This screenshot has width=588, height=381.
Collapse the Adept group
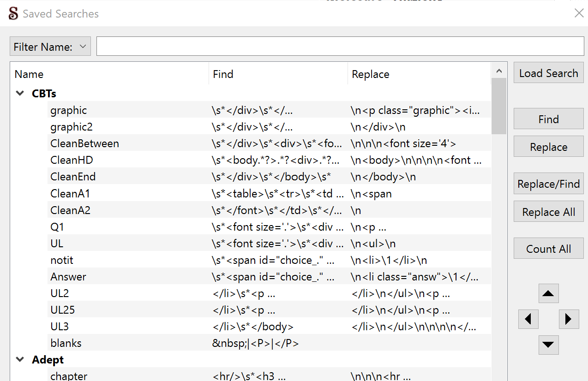[20, 359]
